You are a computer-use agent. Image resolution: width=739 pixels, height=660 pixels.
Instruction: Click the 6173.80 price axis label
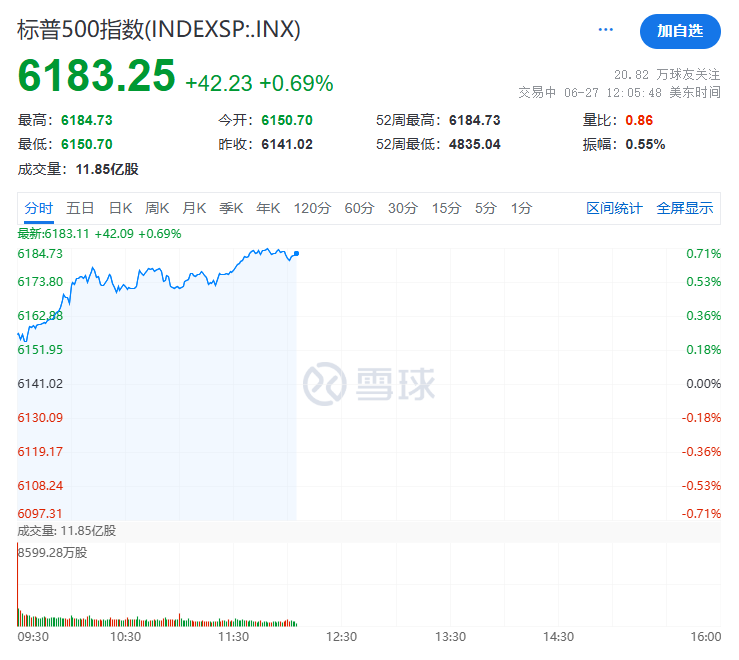click(x=40, y=282)
